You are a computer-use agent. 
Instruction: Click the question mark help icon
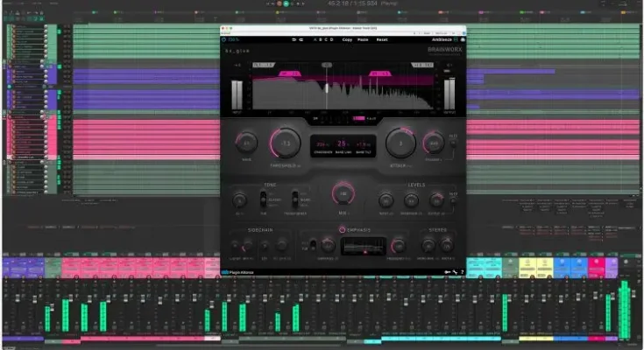click(462, 273)
